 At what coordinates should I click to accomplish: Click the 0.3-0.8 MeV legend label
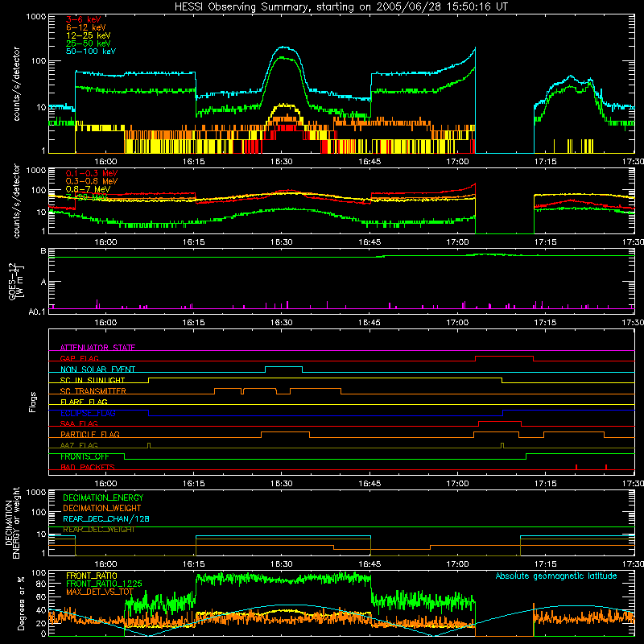tap(92, 181)
